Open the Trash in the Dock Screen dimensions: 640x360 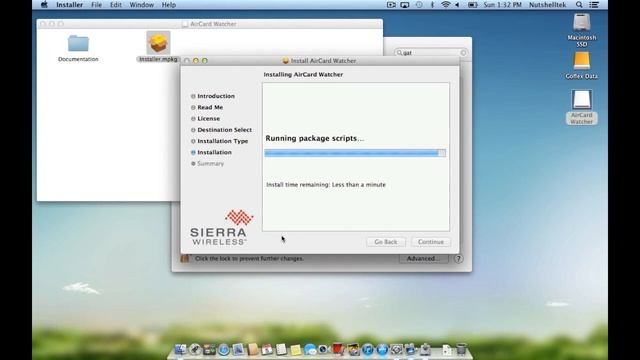coord(461,349)
